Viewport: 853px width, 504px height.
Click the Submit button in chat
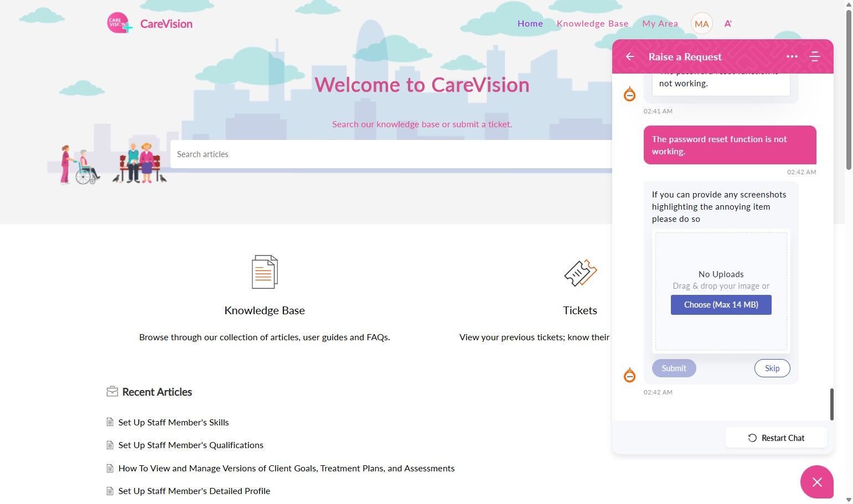click(x=674, y=368)
